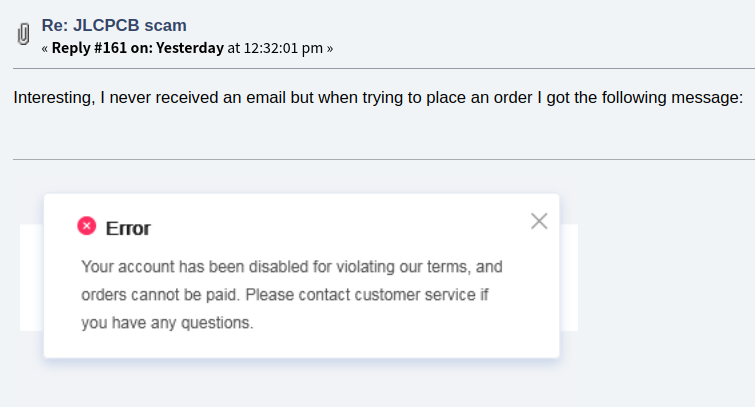The height and width of the screenshot is (407, 755).
Task: Close the Error dialog with the X
Action: [539, 221]
